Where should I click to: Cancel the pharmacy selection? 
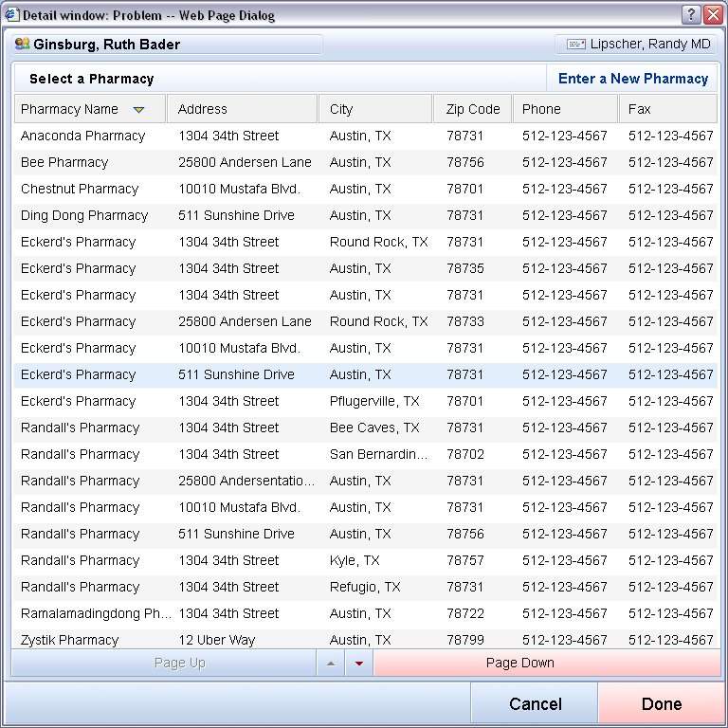coord(535,704)
